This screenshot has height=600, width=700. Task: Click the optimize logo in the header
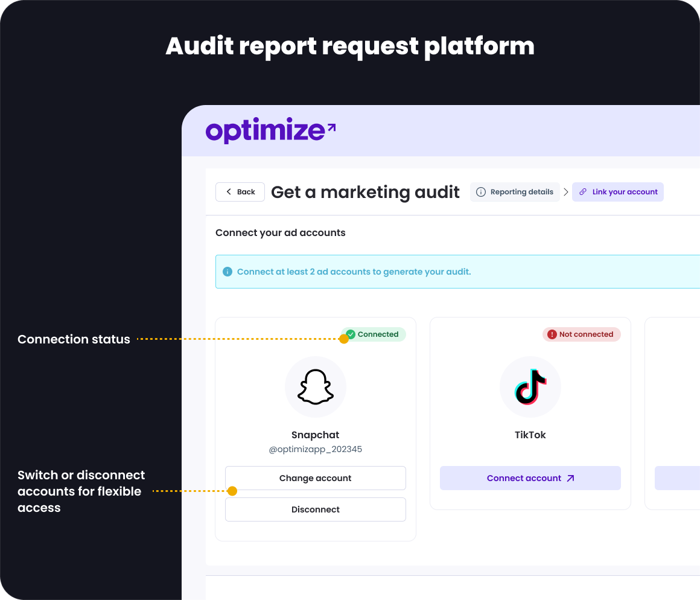(x=270, y=130)
